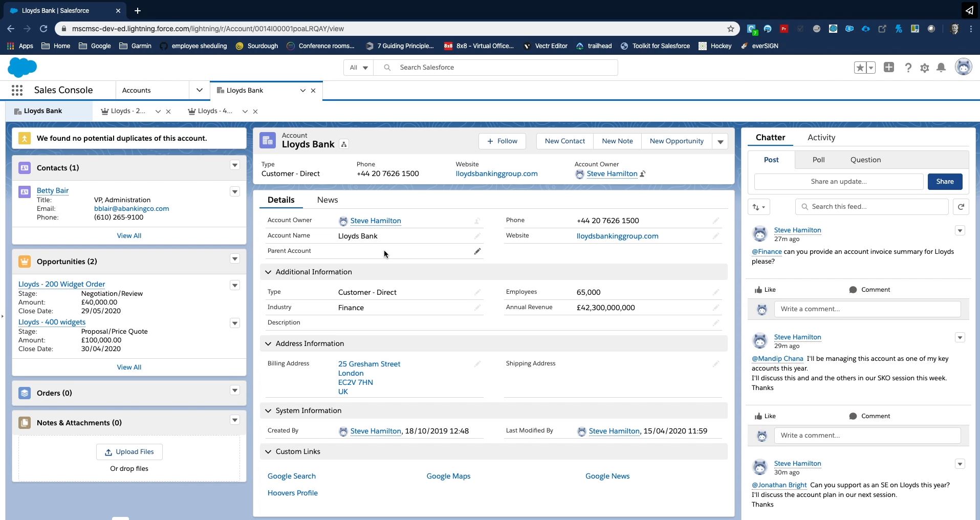Collapse the Additional Information section

[x=269, y=272]
